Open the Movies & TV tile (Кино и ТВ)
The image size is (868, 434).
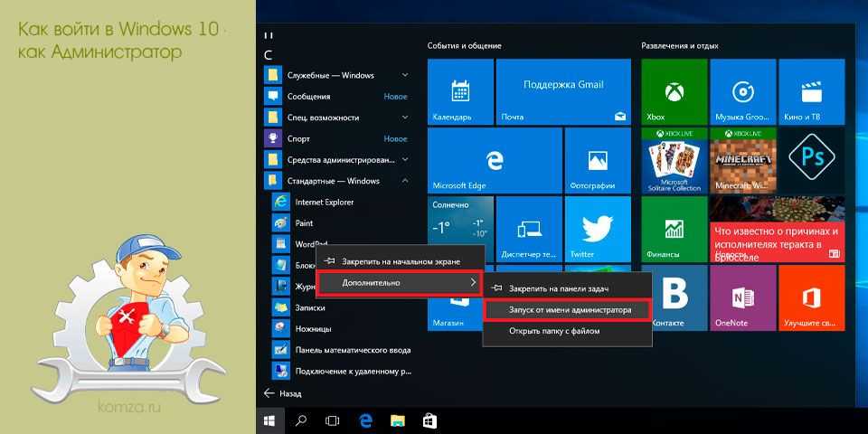812,91
